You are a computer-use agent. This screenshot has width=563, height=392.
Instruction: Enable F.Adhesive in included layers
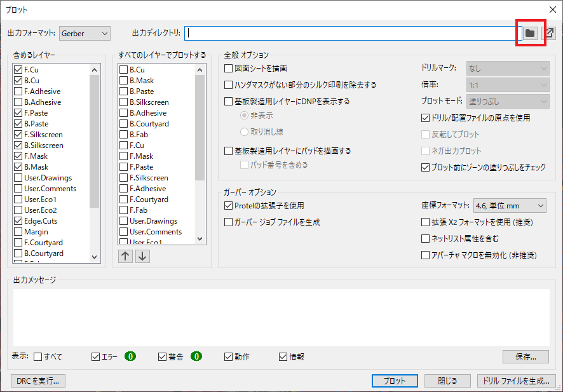click(x=18, y=91)
